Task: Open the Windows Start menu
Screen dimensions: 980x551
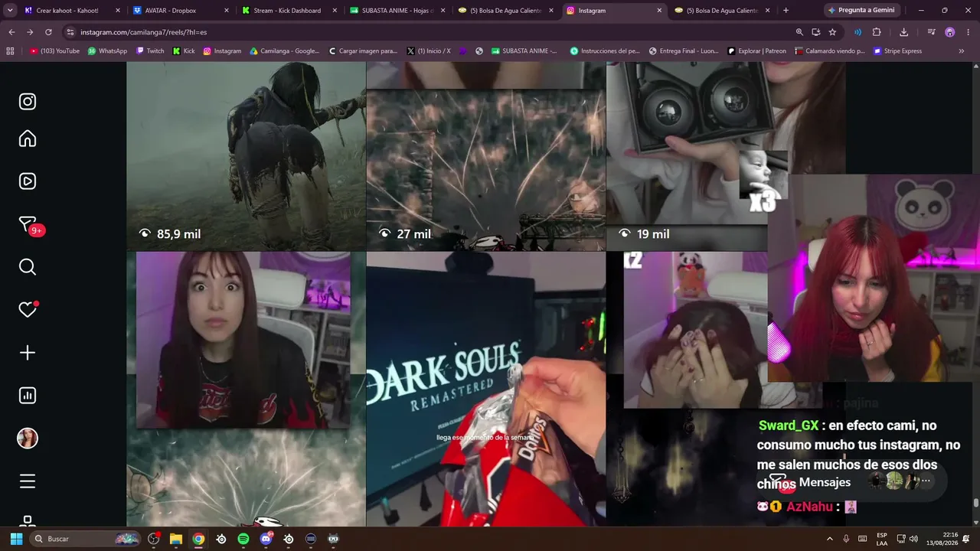Action: pyautogui.click(x=16, y=539)
